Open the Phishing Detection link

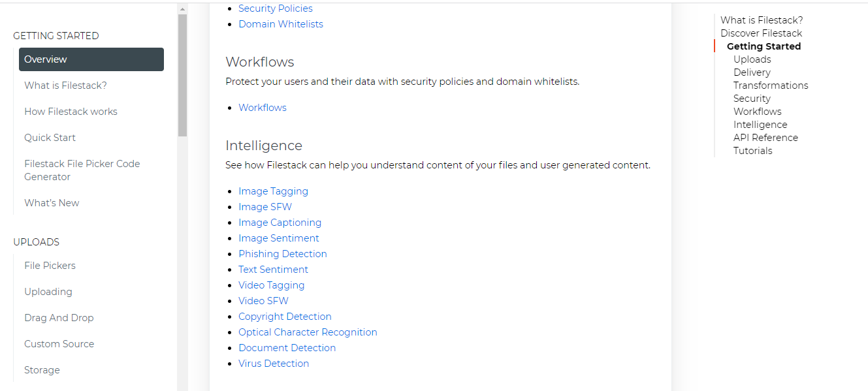pos(282,254)
